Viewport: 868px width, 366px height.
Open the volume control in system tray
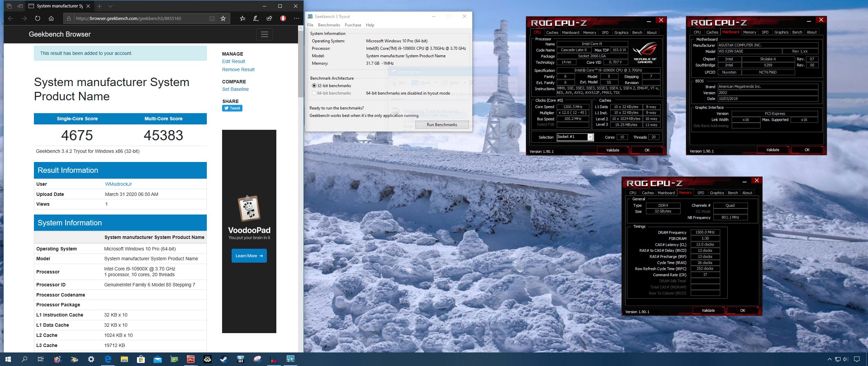(x=845, y=359)
